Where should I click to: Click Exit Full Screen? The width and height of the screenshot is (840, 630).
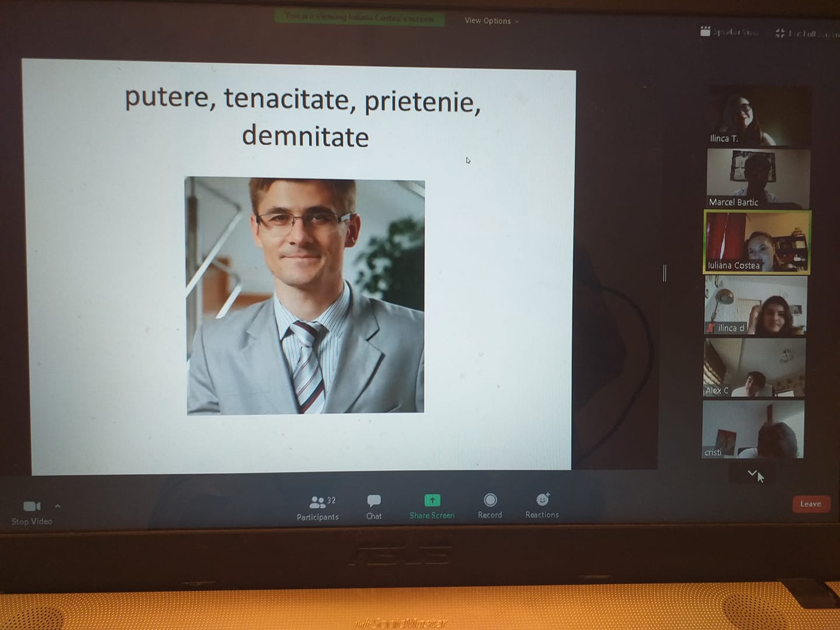pos(807,33)
